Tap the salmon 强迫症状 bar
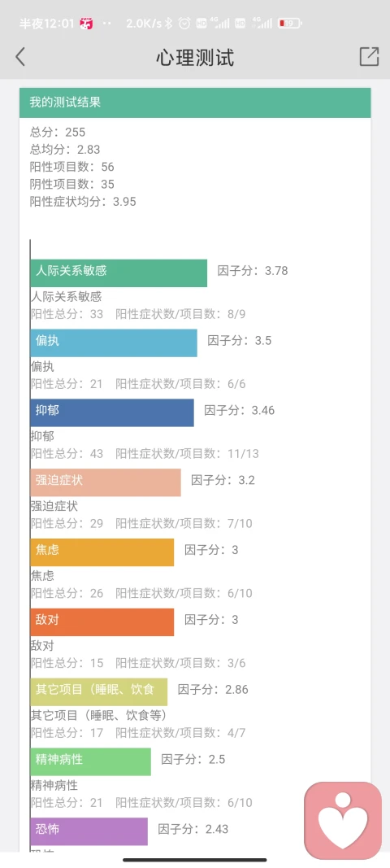The image size is (390, 868). coord(106,482)
